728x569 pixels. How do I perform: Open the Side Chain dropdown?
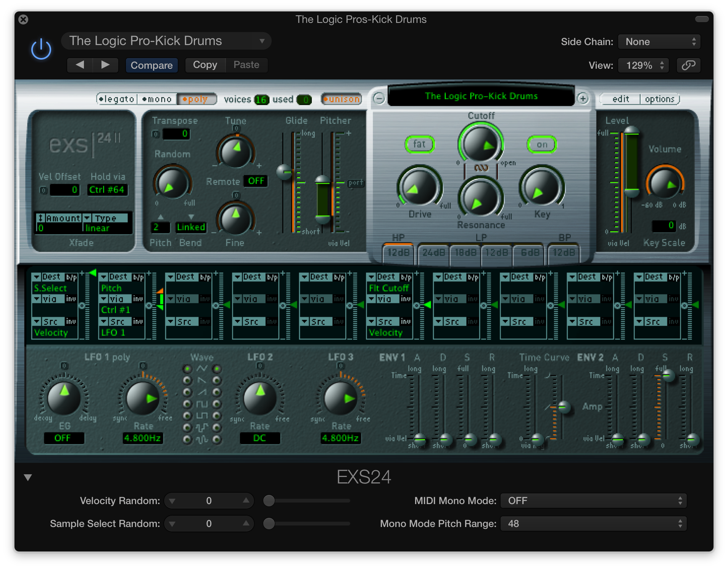click(x=659, y=42)
